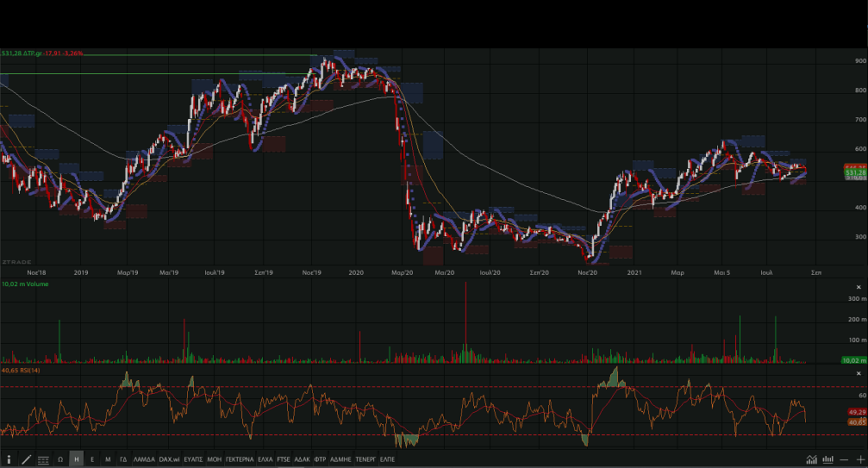Switch to weekly E timeframe
Image resolution: width=868 pixels, height=468 pixels.
pyautogui.click(x=92, y=459)
